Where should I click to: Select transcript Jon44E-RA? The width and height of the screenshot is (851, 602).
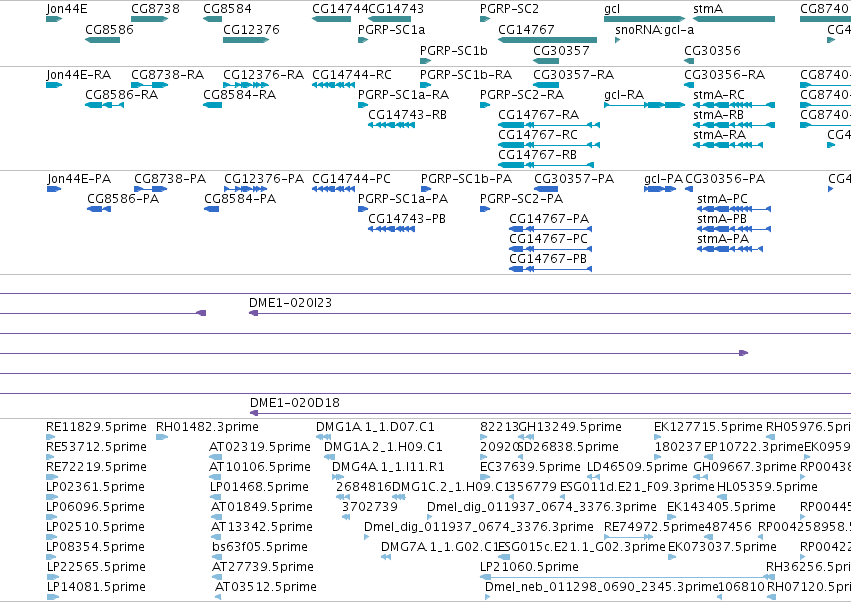point(79,74)
